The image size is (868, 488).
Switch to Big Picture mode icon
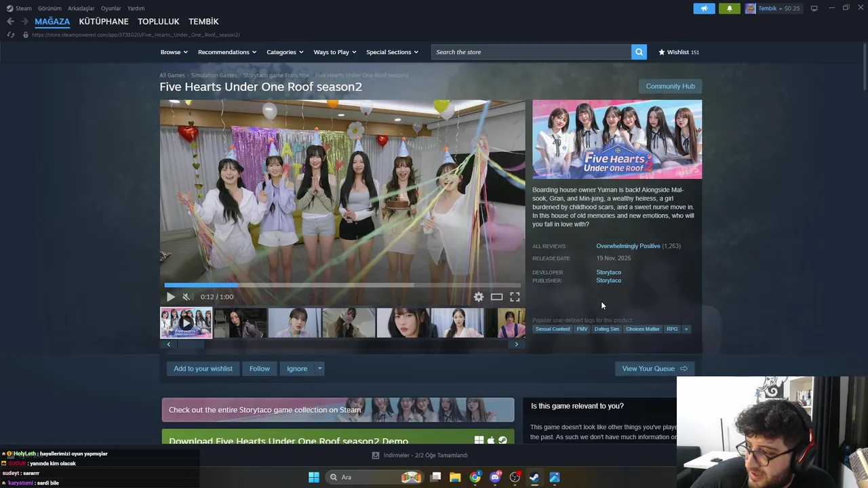814,8
